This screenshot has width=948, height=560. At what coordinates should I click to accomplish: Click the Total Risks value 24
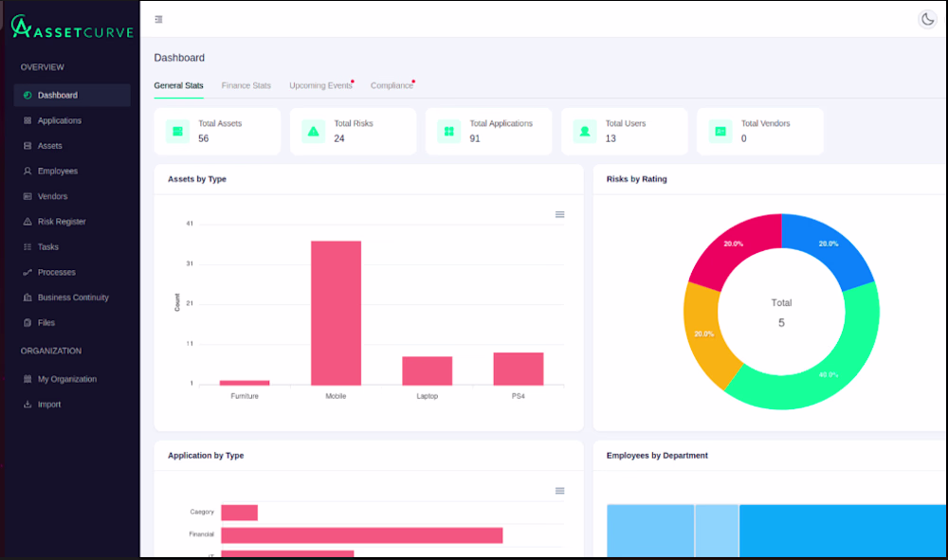point(339,139)
